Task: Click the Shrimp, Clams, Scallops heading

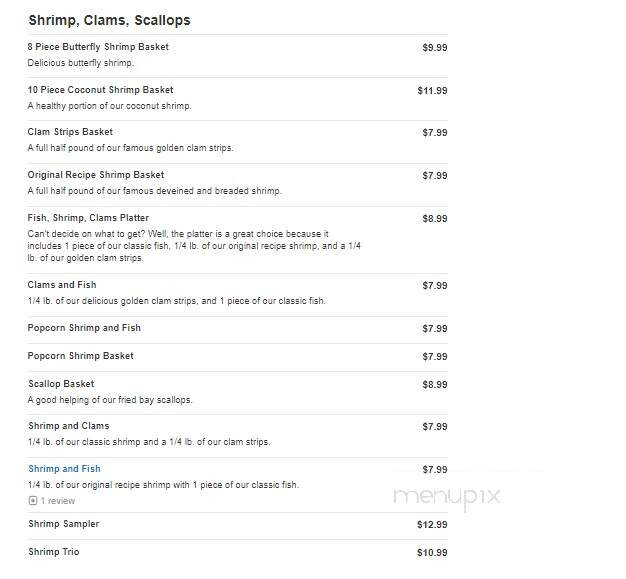Action: tap(109, 20)
